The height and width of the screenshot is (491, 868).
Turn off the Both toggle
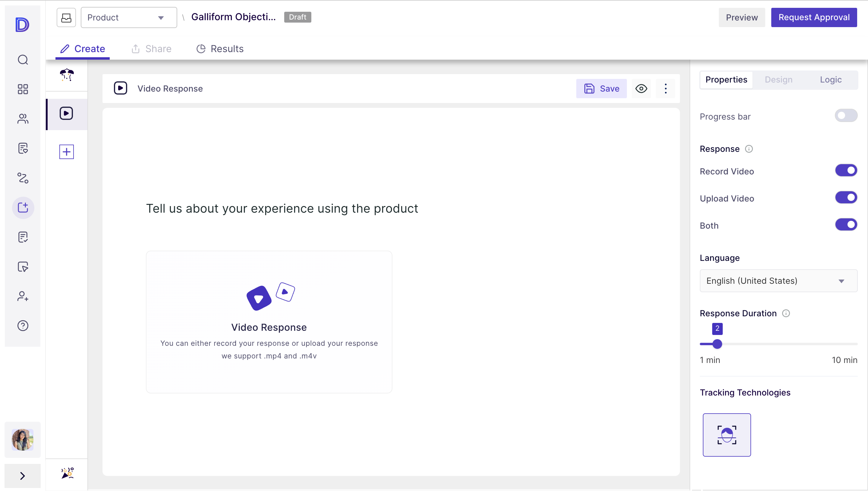pos(846,225)
